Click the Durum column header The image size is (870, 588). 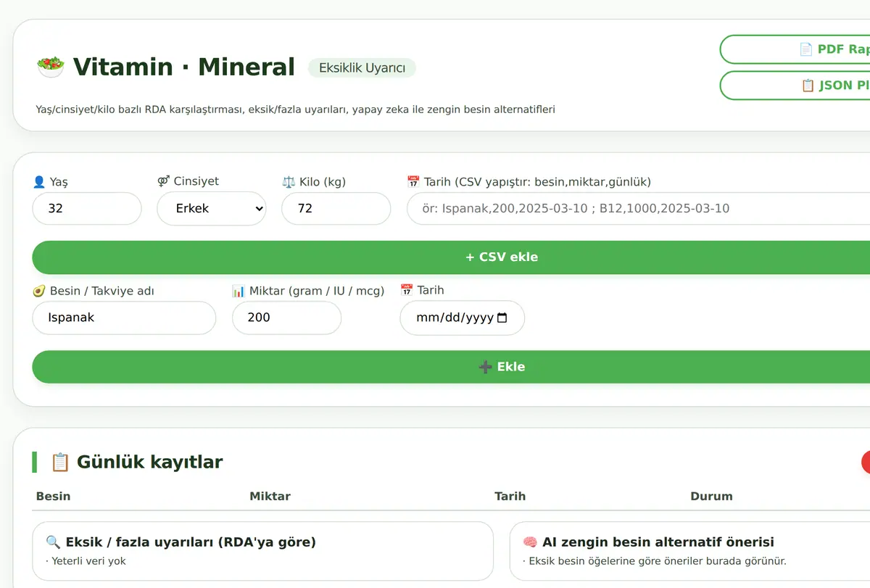[x=711, y=496]
